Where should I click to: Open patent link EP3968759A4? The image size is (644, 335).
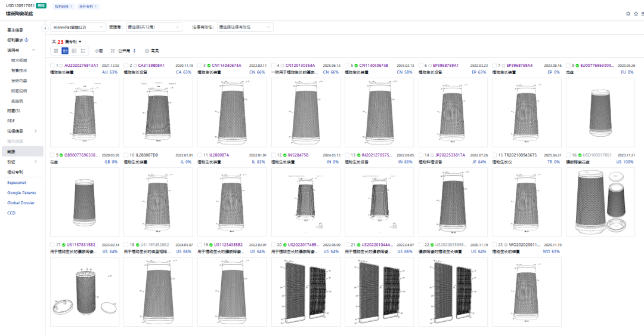tap(519, 66)
